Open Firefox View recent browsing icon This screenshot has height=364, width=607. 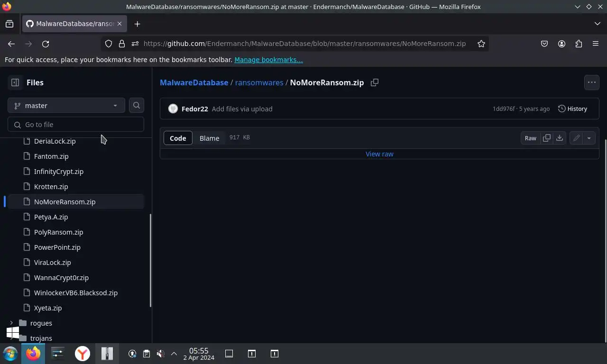9,24
